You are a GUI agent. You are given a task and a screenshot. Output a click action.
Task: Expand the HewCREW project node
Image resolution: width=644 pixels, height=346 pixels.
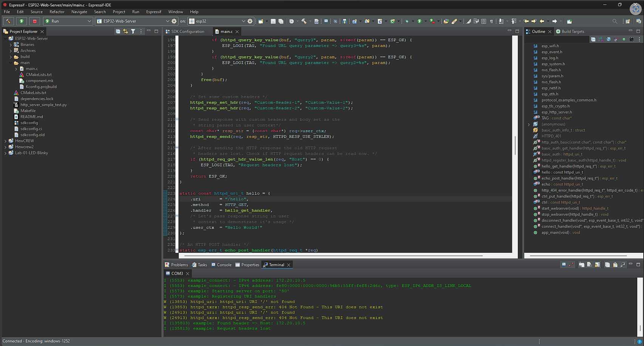(x=5, y=141)
